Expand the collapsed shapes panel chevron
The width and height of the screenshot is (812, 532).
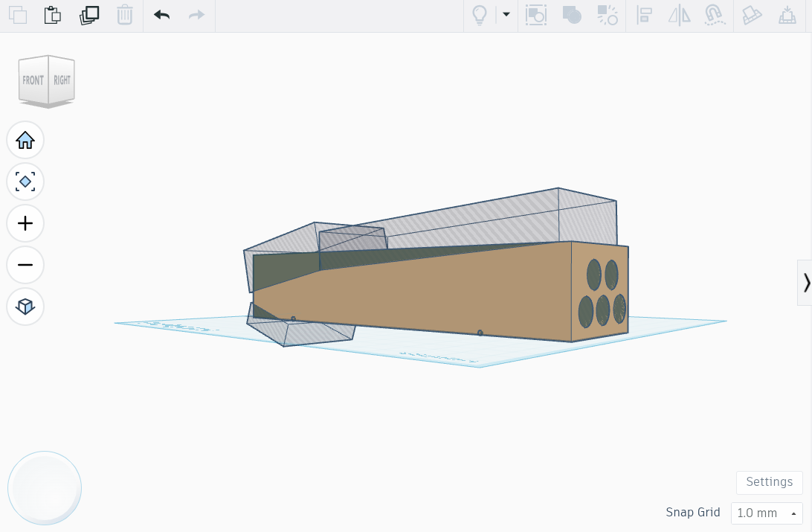(x=806, y=283)
